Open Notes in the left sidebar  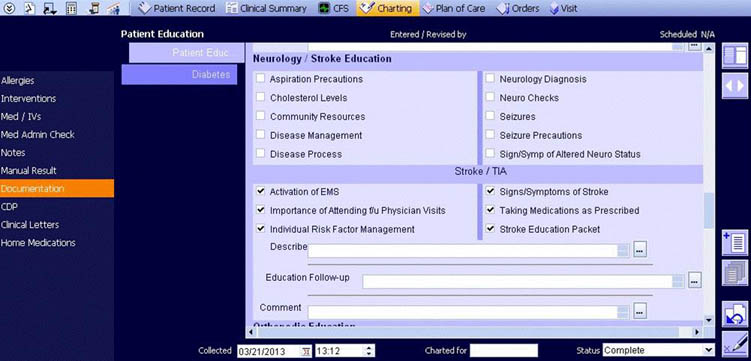(x=13, y=152)
